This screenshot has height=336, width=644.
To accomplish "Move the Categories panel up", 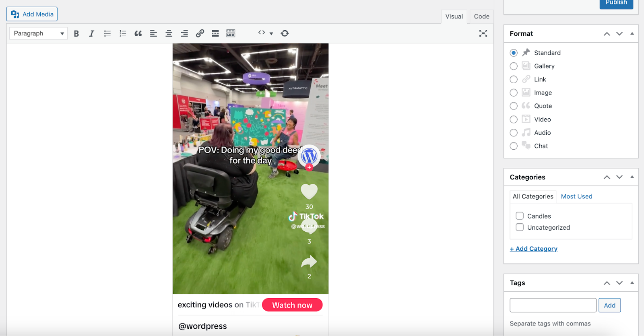I will coord(607,177).
